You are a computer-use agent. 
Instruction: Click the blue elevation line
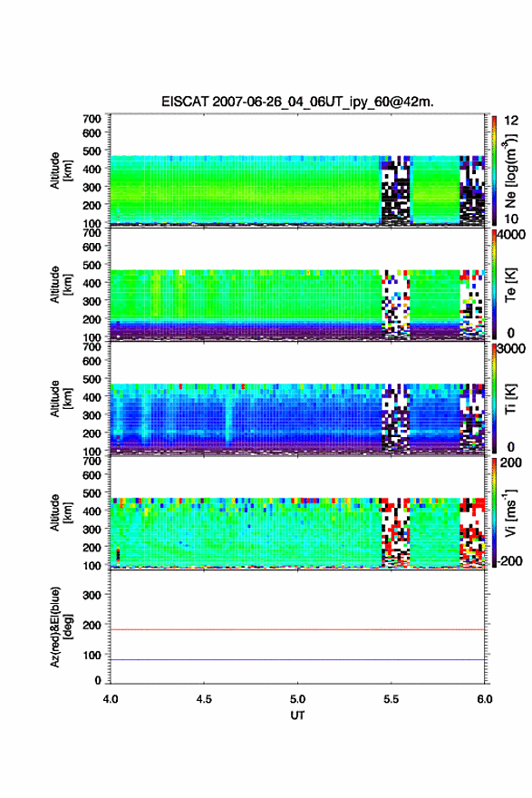click(x=297, y=659)
